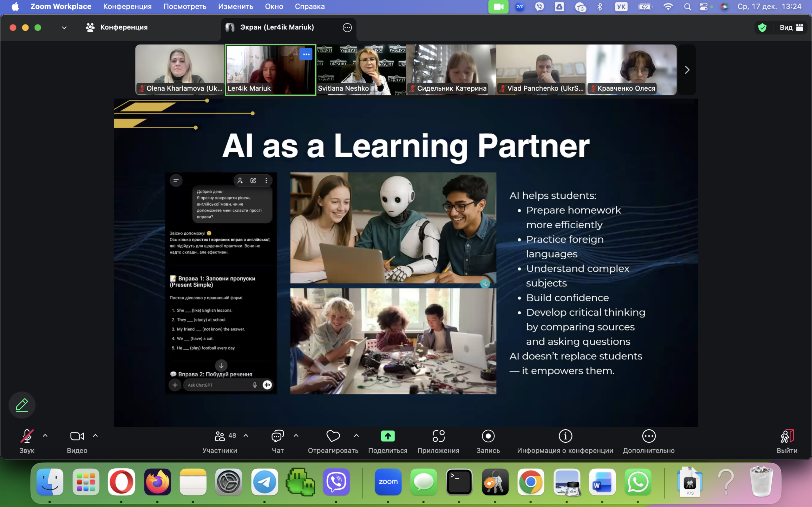
Task: Open the Дополнительно more options icon
Action: (648, 436)
